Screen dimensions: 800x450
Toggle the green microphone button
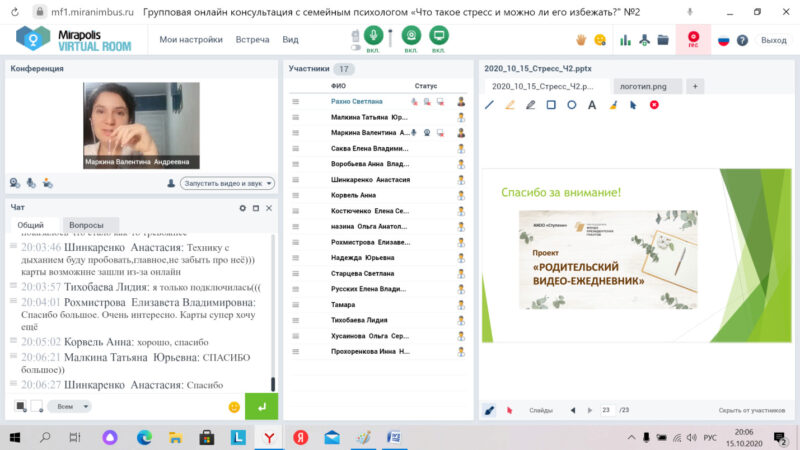click(373, 35)
